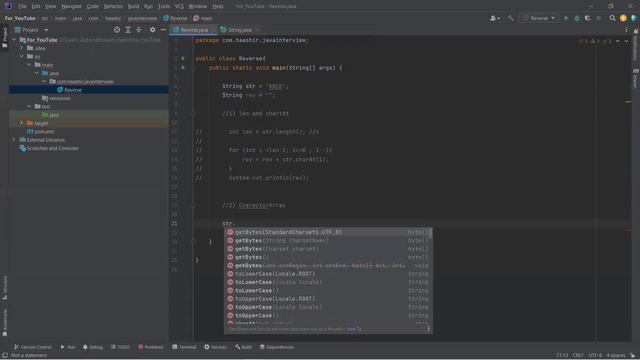Open the Terminal tool window

click(184, 347)
